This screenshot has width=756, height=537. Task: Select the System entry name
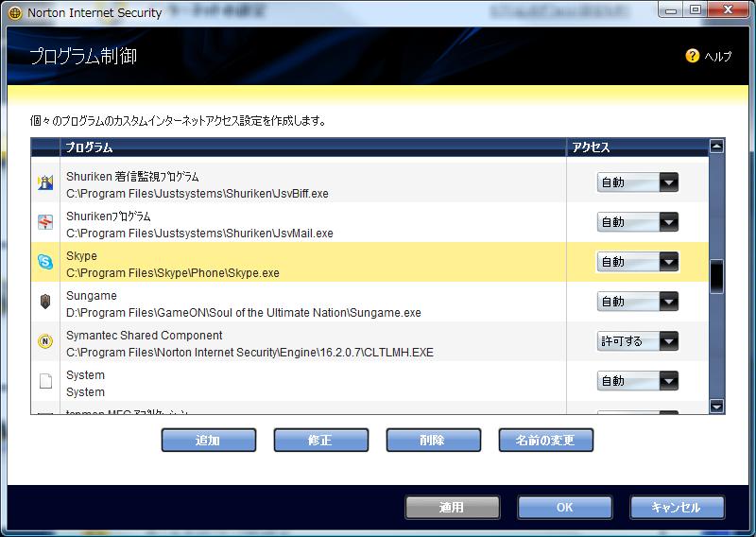(x=85, y=375)
